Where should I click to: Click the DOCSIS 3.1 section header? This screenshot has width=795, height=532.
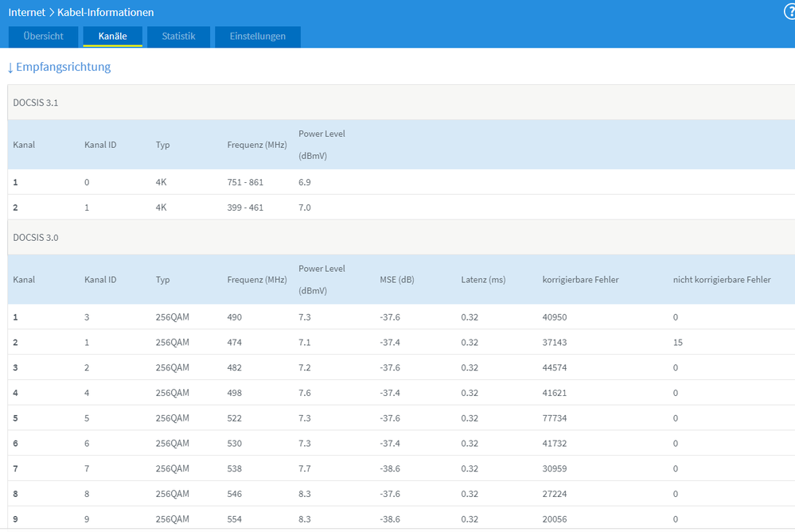tap(37, 103)
